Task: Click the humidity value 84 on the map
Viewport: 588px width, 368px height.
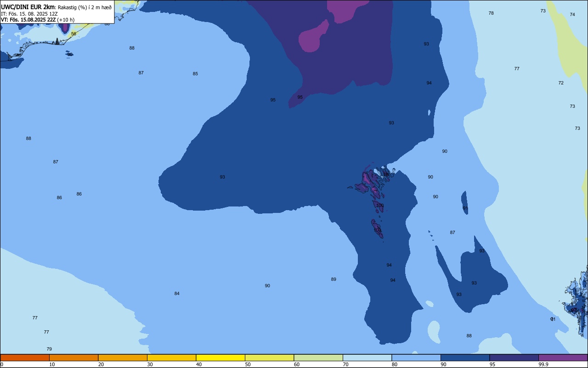Action: coord(177,294)
